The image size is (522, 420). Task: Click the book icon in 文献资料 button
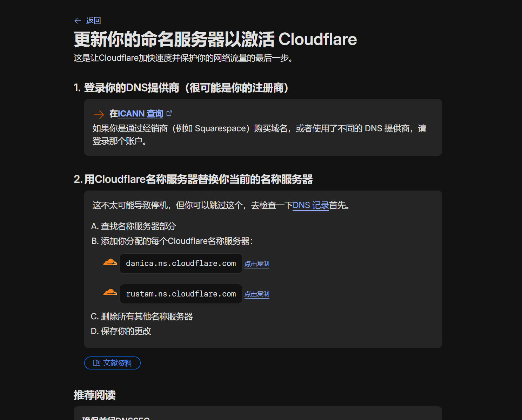(97, 363)
